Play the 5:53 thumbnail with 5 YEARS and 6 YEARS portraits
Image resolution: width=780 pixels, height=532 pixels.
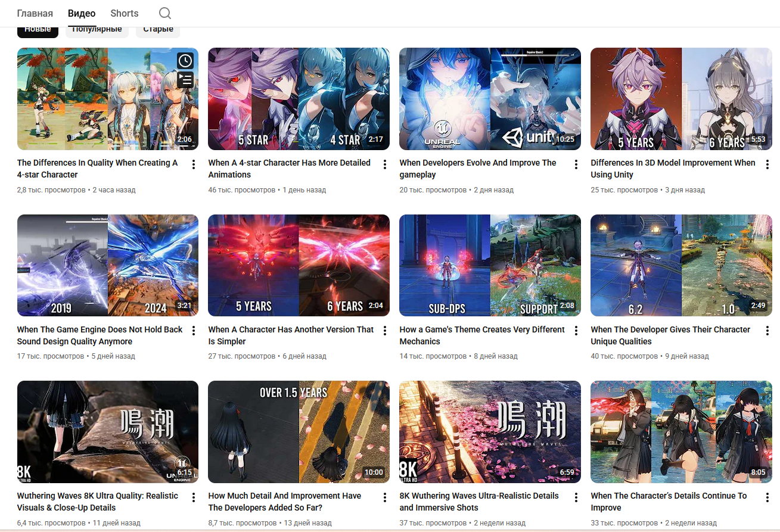(x=681, y=99)
